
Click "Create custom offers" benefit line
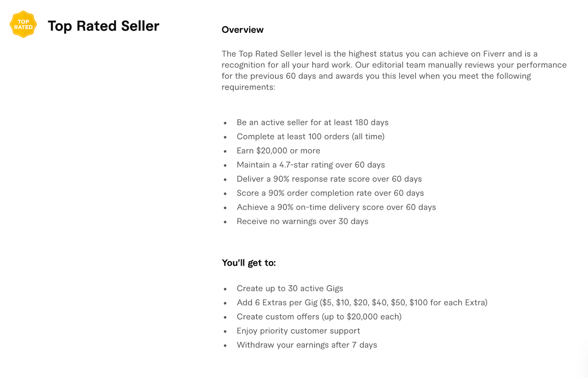tap(319, 317)
